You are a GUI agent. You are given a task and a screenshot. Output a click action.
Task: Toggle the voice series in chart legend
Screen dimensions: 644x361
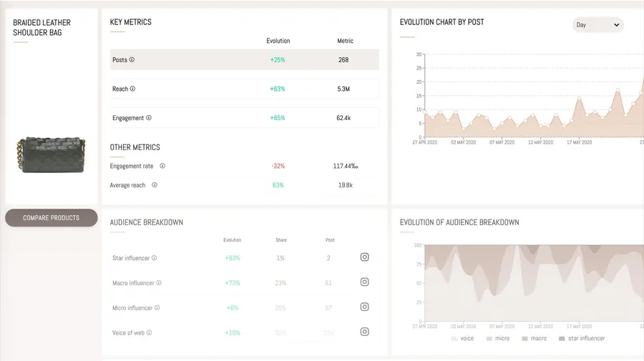tap(462, 338)
